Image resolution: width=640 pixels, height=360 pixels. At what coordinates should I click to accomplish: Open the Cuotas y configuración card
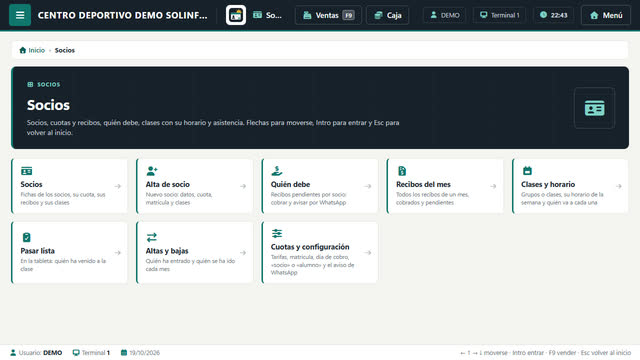click(320, 253)
